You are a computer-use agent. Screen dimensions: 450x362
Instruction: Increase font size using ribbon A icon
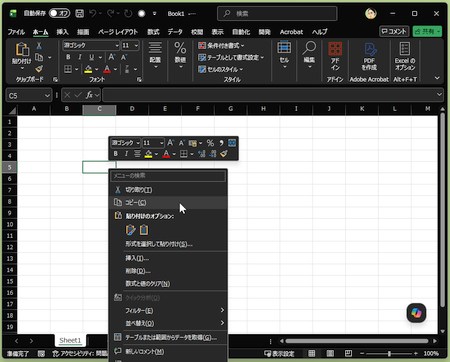point(112,57)
